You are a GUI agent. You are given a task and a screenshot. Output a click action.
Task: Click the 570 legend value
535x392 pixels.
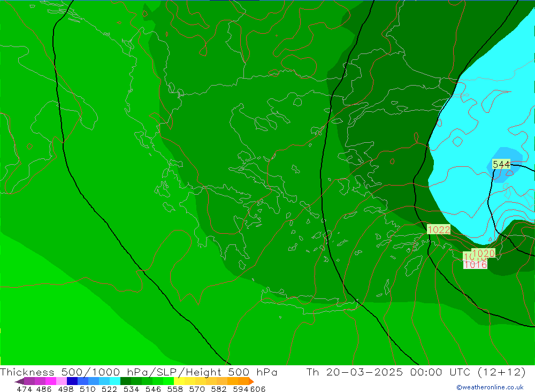(196, 389)
